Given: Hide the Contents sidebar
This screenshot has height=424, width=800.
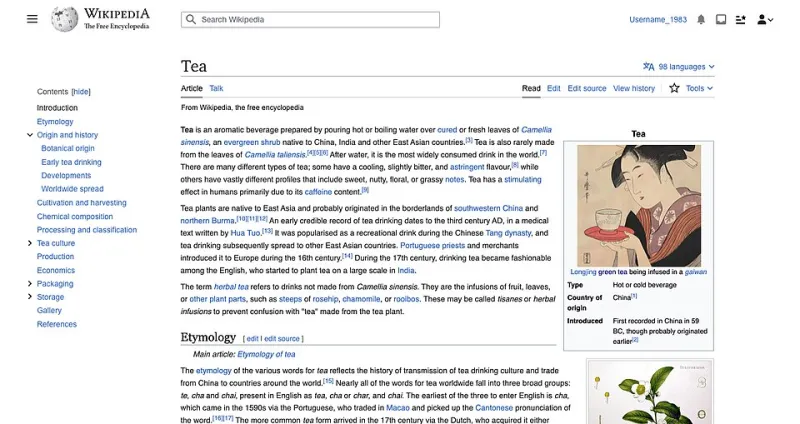Looking at the screenshot, I should (x=81, y=92).
